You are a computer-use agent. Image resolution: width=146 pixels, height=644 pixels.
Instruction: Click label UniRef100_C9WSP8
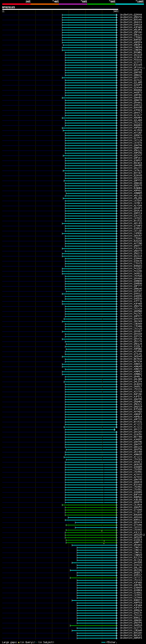(x=131, y=47)
